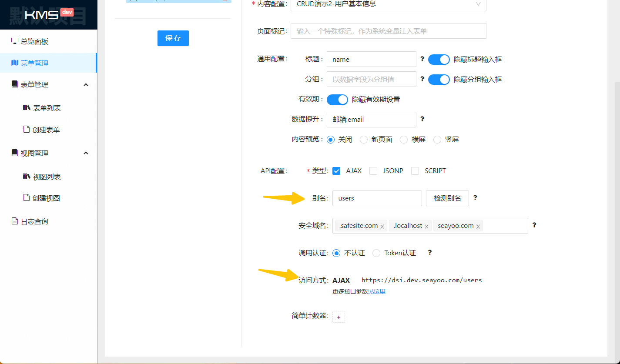The width and height of the screenshot is (620, 364).
Task: Click the help icon beside 安全域名 field
Action: (x=534, y=225)
